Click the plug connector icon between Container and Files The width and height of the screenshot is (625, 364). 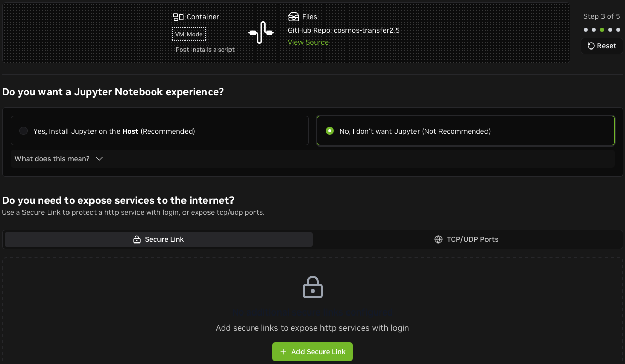[261, 33]
